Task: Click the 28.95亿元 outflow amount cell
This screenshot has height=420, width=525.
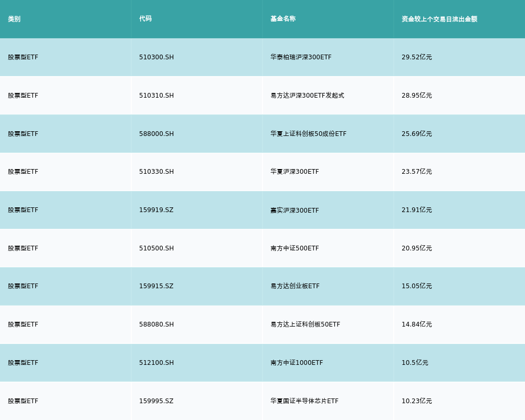Action: tap(417, 96)
